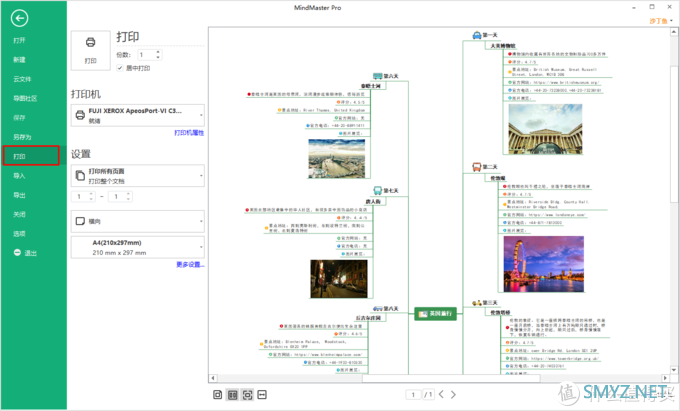Click the preview scroll right arrow
Viewport: 680px width, 411px height.
tap(665, 378)
